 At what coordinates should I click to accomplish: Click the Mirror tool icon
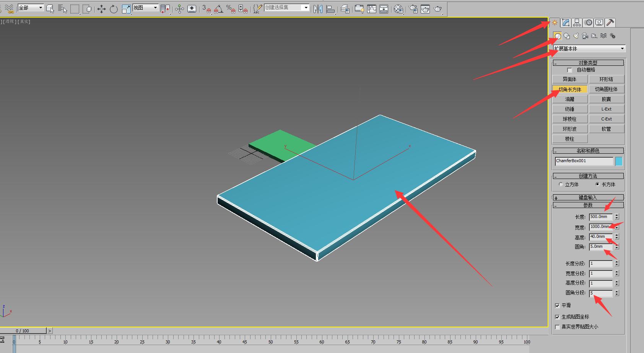point(318,9)
